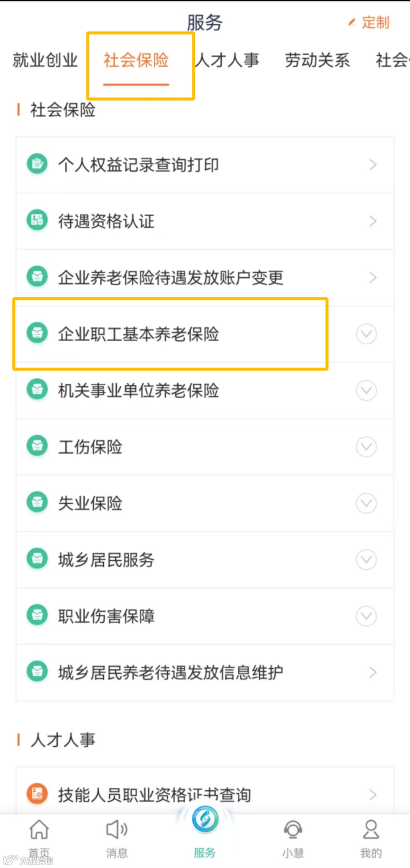Expand 企业职工基本养老保险 section
410x868 pixels.
[x=366, y=334]
